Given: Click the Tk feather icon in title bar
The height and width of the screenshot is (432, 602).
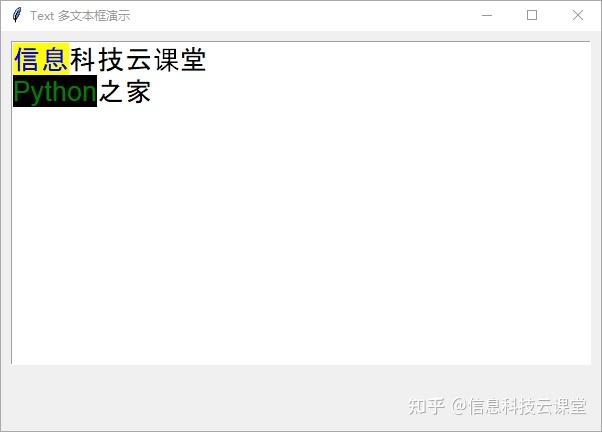Looking at the screenshot, I should (x=17, y=15).
